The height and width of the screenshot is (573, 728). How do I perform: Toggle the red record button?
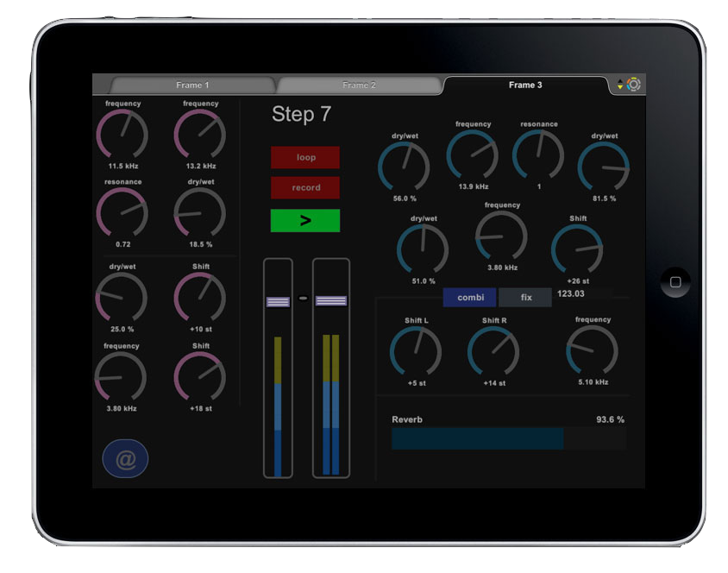(x=305, y=188)
